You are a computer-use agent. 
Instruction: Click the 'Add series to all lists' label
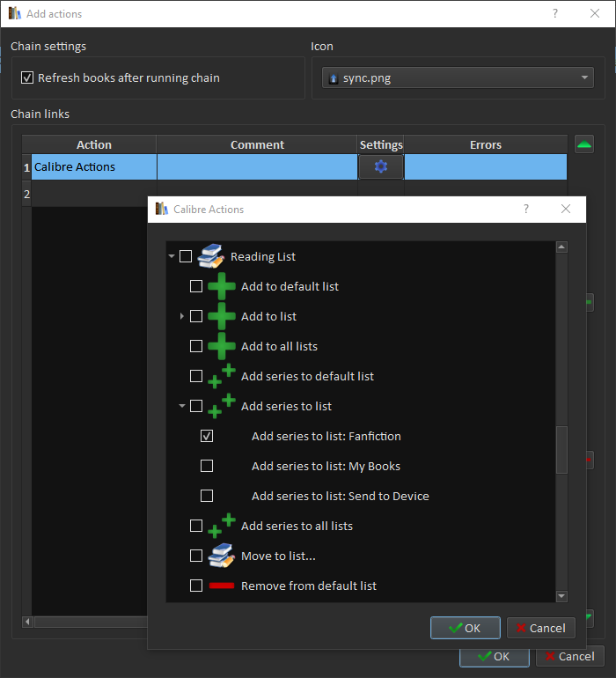pos(297,526)
